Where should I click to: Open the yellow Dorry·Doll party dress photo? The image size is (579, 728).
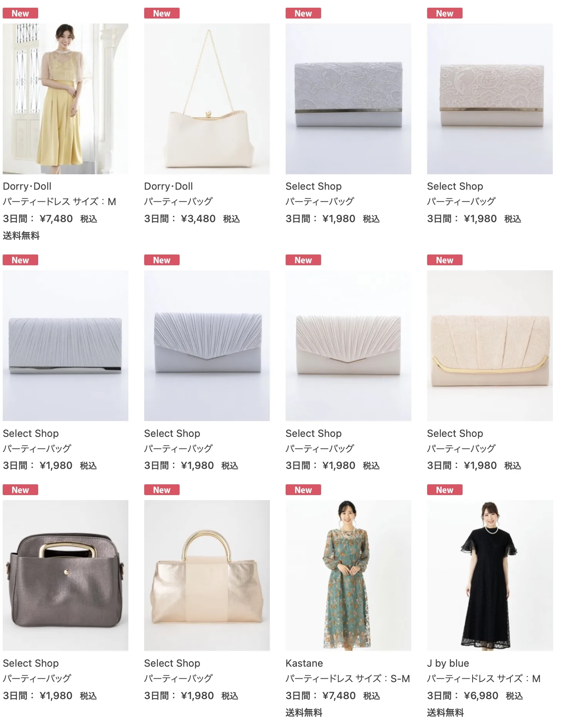[66, 99]
